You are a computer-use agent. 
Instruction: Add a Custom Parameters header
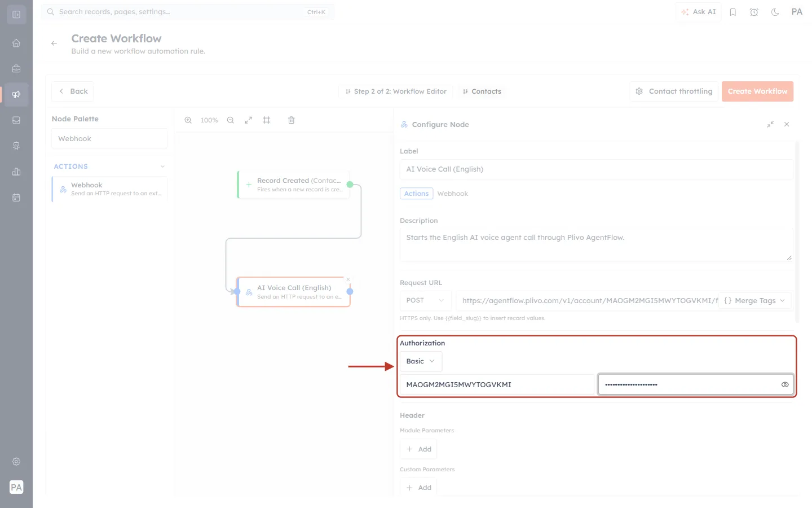pos(419,488)
